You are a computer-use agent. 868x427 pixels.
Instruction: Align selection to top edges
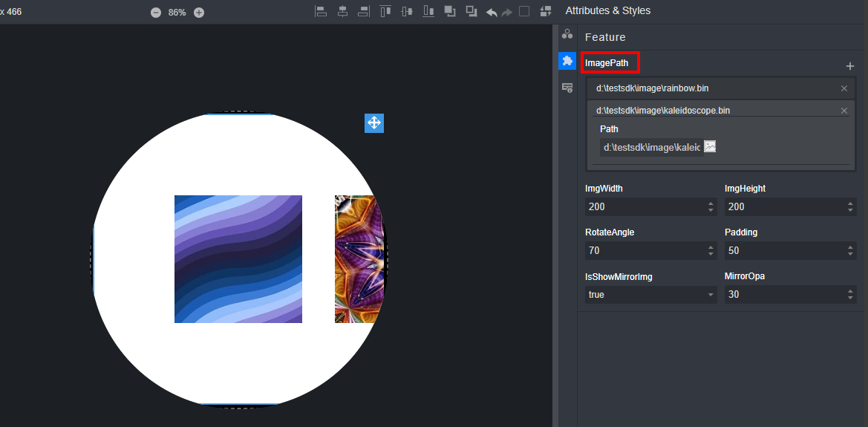click(x=385, y=11)
